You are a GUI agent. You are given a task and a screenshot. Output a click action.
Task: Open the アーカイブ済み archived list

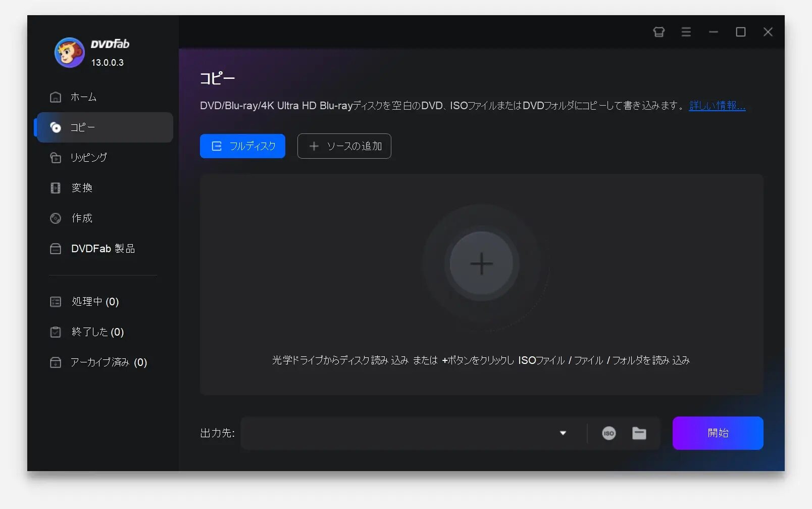108,362
